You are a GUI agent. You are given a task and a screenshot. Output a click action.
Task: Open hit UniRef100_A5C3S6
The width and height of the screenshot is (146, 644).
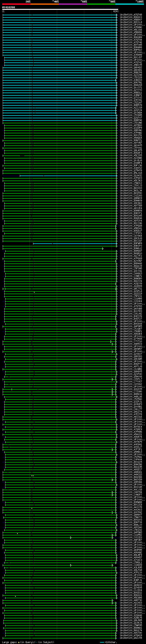click(131, 30)
